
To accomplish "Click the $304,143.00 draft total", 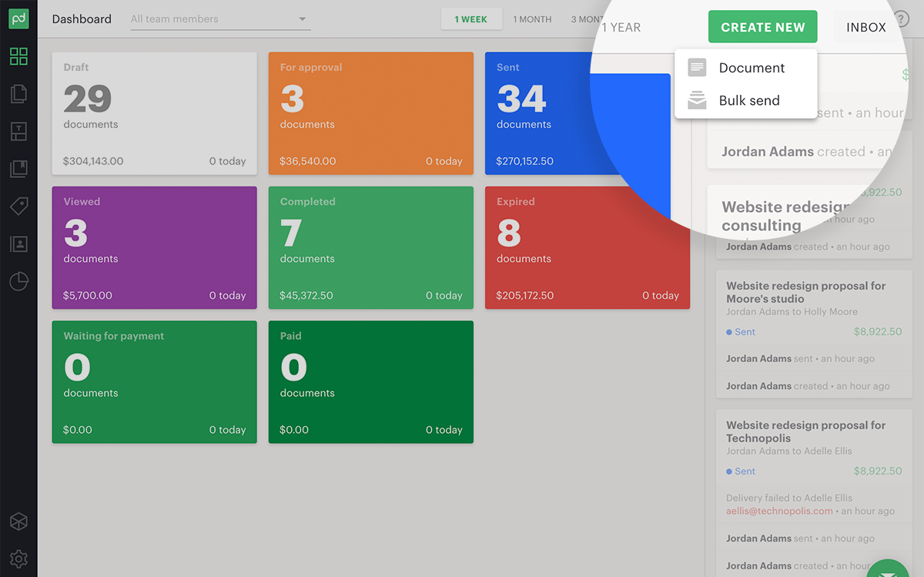I will (x=93, y=161).
